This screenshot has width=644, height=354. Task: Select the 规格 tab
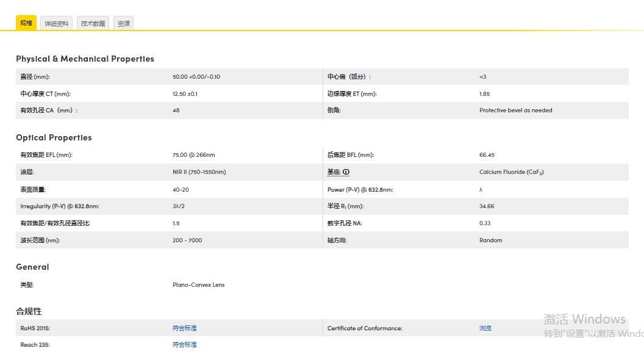[26, 22]
